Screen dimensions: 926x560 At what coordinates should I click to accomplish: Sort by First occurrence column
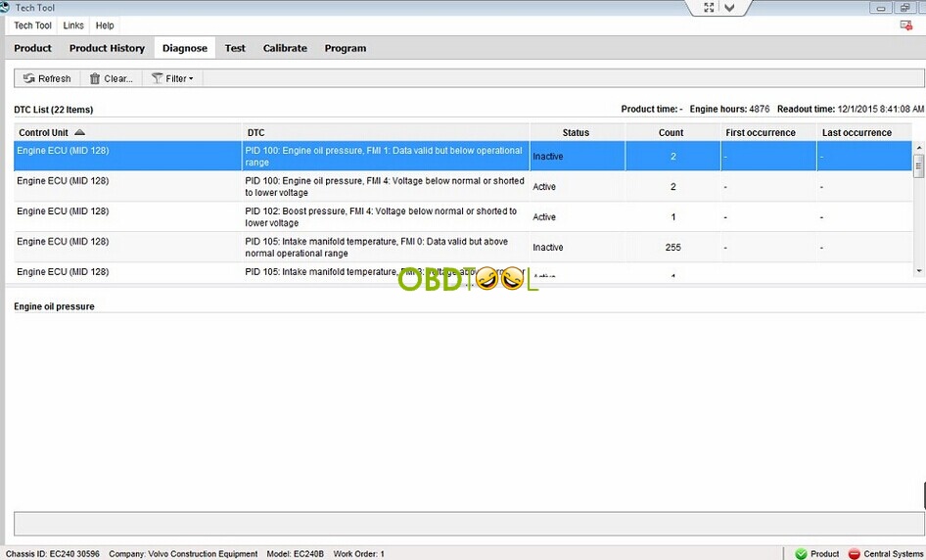(768, 132)
